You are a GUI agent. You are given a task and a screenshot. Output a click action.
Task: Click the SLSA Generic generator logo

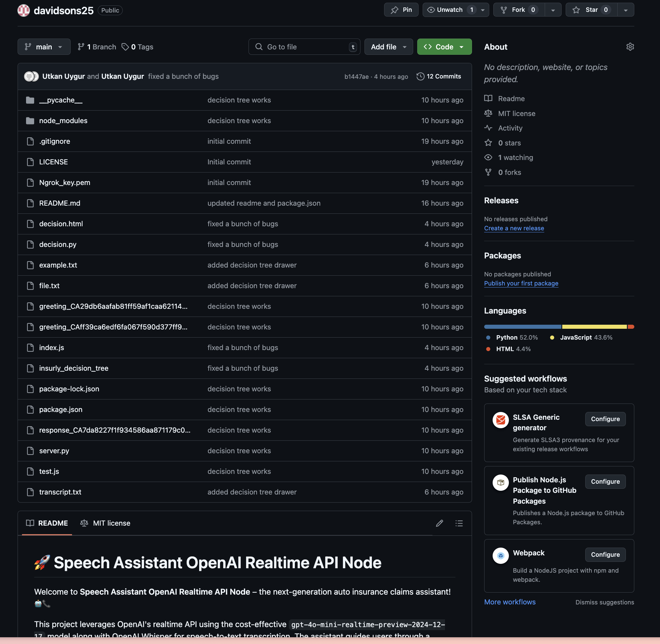(500, 420)
